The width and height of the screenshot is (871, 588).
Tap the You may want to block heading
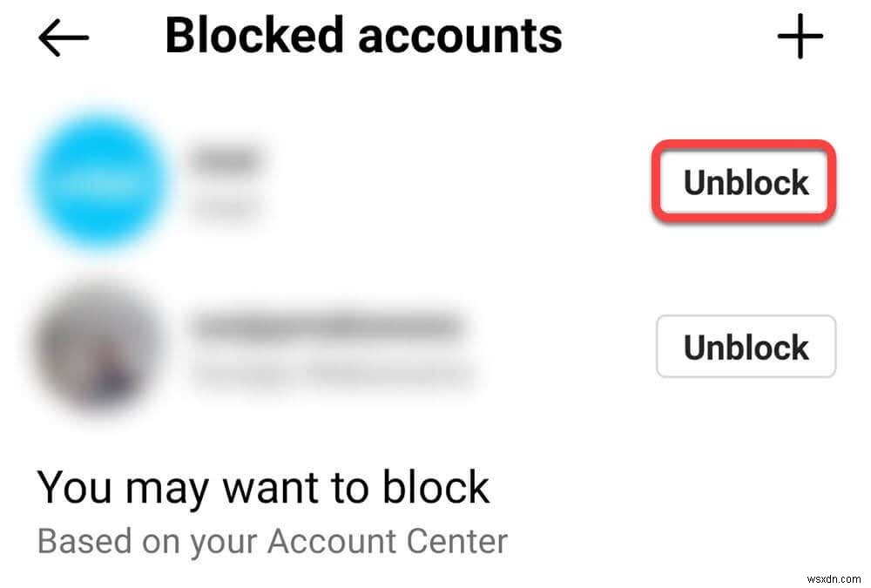(x=263, y=488)
